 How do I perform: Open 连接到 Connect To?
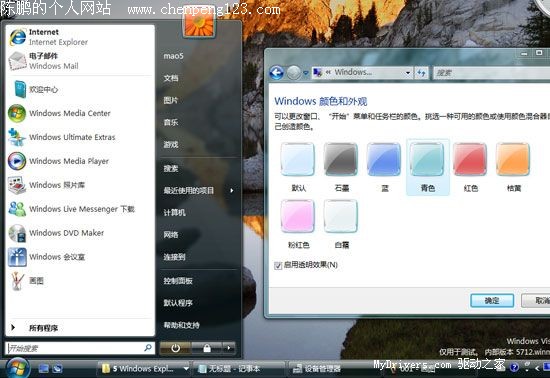tap(174, 257)
